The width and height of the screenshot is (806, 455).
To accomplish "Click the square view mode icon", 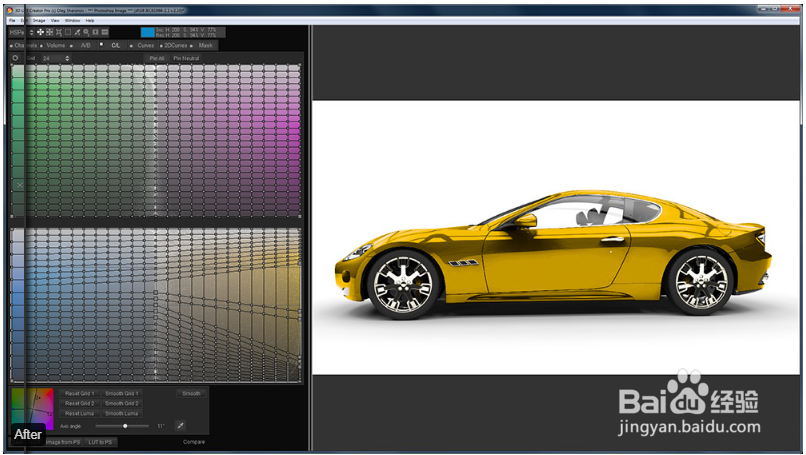I will point(95,32).
